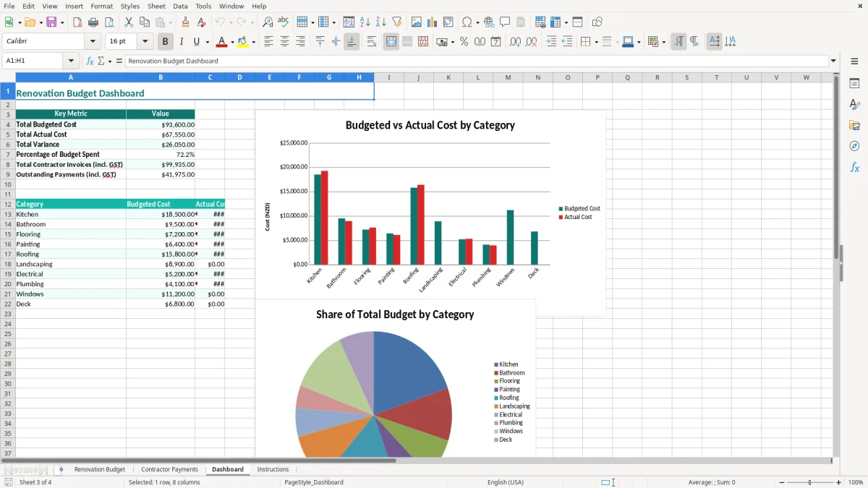Open the special character dropdown arrow
Screen dimensions: 868x488
(477, 22)
